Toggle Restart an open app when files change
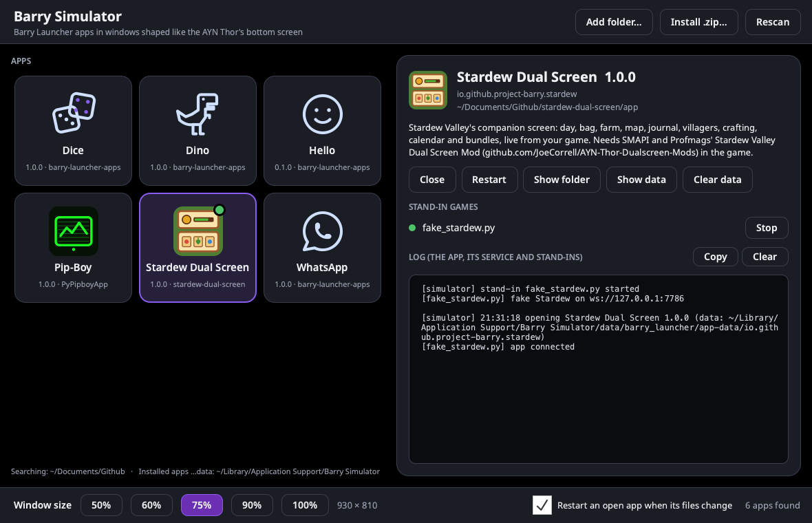This screenshot has height=523, width=812. pyautogui.click(x=542, y=505)
